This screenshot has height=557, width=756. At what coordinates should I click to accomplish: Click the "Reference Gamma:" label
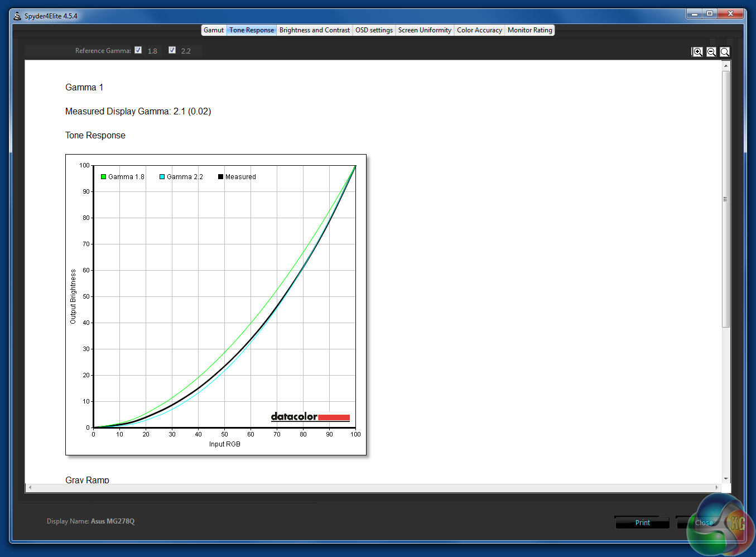103,51
